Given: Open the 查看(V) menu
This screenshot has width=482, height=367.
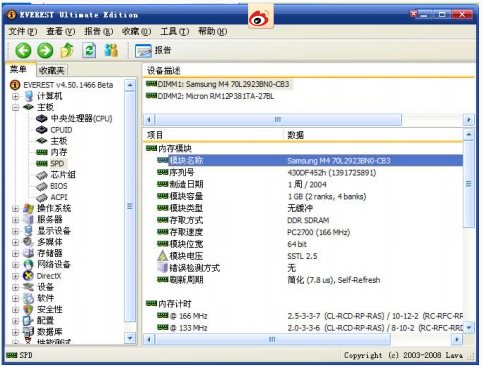Looking at the screenshot, I should 60,31.
